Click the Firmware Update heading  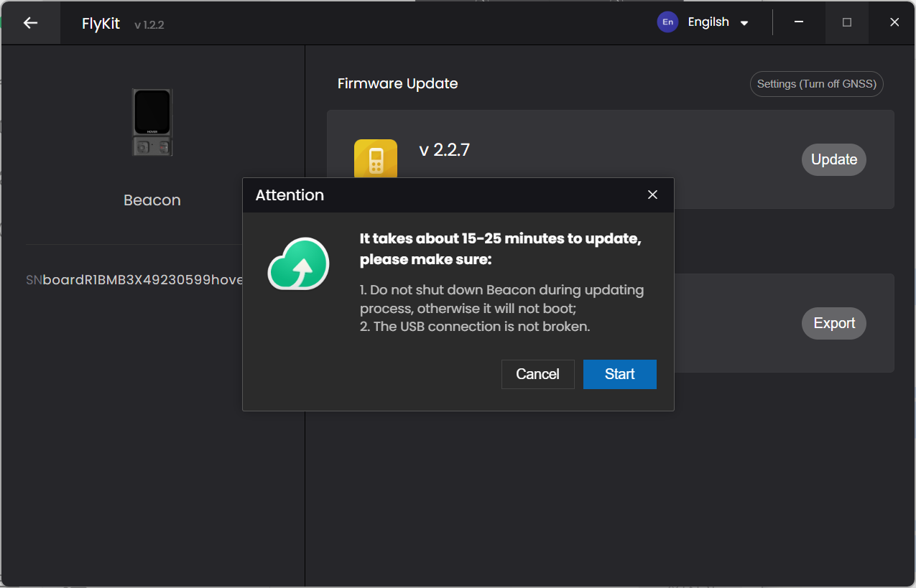click(397, 83)
